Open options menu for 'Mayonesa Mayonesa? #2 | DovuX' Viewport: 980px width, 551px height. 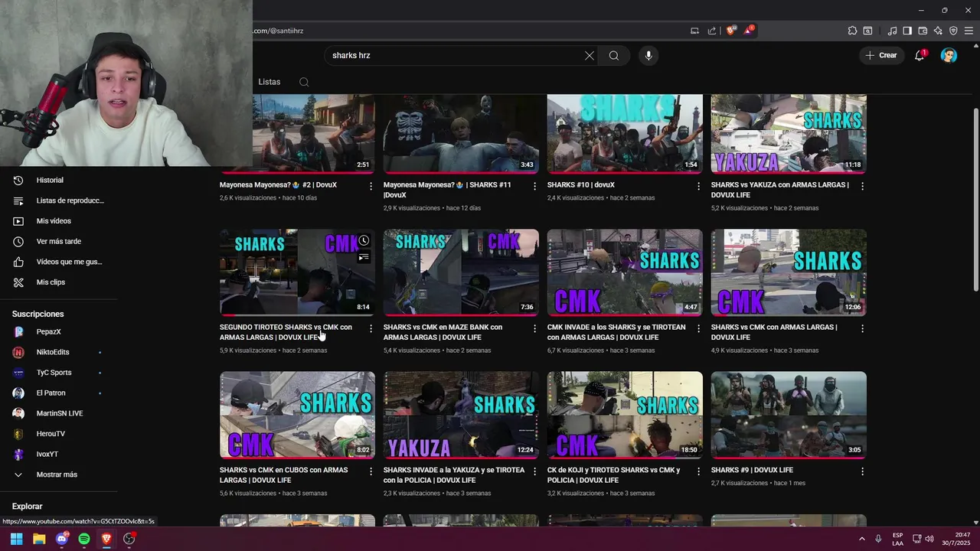371,186
